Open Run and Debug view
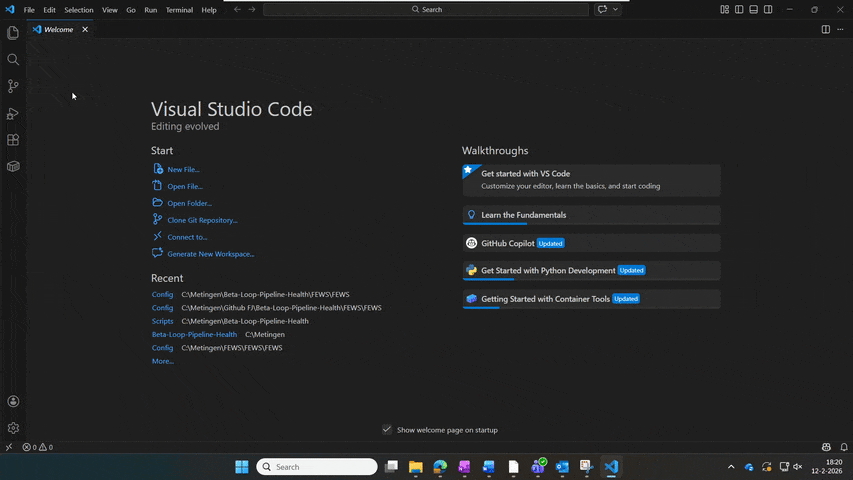Image resolution: width=853 pixels, height=480 pixels. coord(13,113)
